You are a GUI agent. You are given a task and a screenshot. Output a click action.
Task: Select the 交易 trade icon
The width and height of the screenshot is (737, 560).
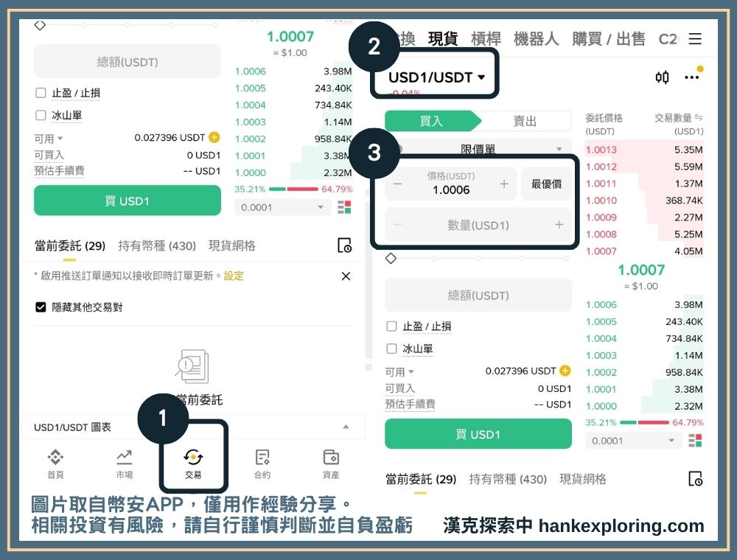[193, 457]
